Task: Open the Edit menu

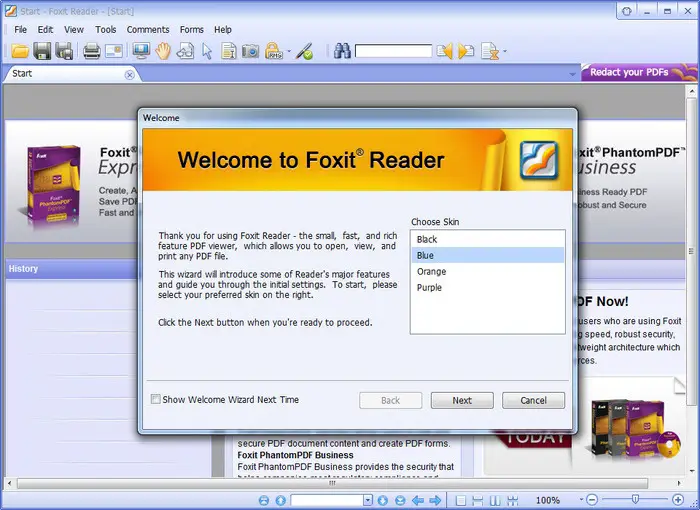Action: tap(45, 29)
